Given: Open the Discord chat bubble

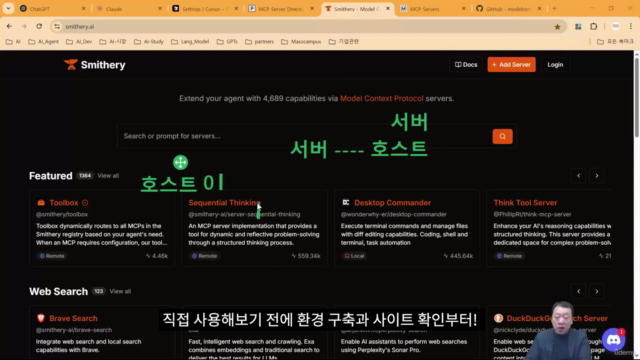Looking at the screenshot, I should [x=613, y=340].
